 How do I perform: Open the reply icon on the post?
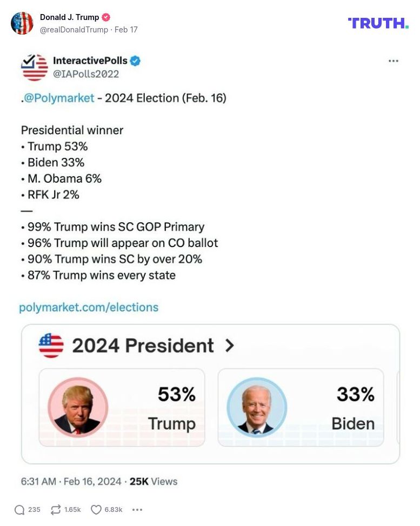click(x=22, y=509)
